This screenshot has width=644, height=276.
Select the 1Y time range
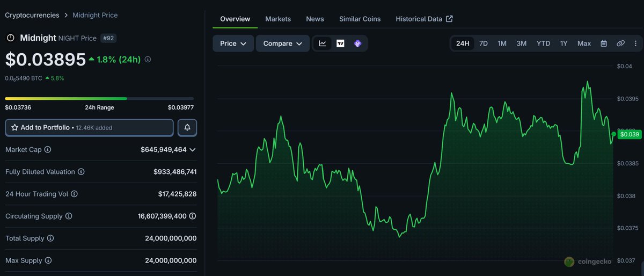point(563,43)
